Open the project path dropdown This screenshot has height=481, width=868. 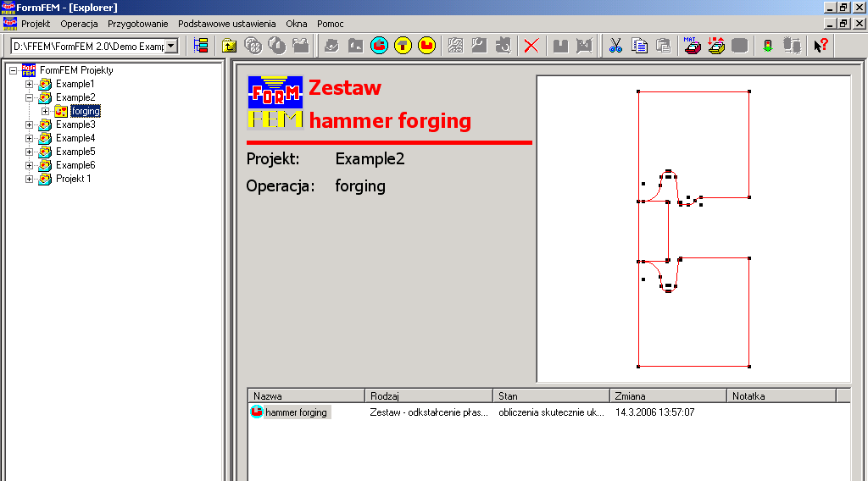click(171, 46)
